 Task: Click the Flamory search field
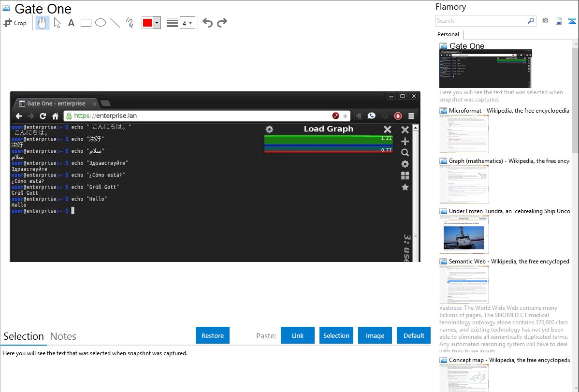point(481,21)
